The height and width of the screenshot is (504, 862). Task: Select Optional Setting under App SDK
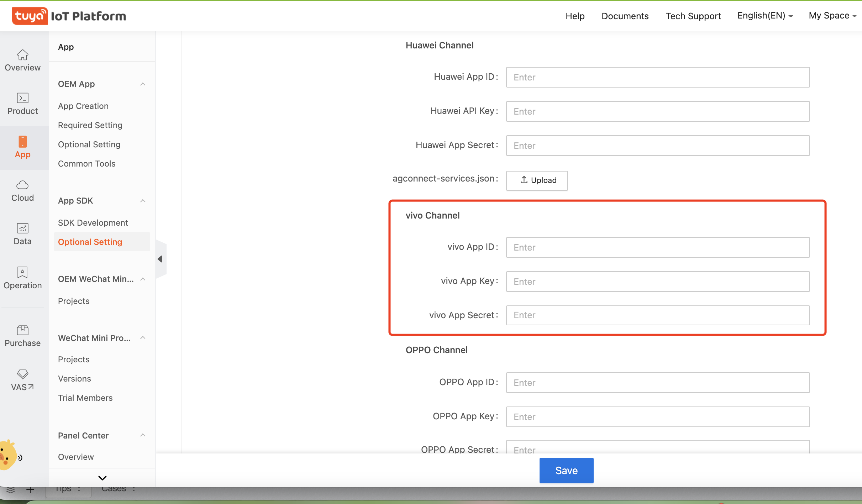90,242
